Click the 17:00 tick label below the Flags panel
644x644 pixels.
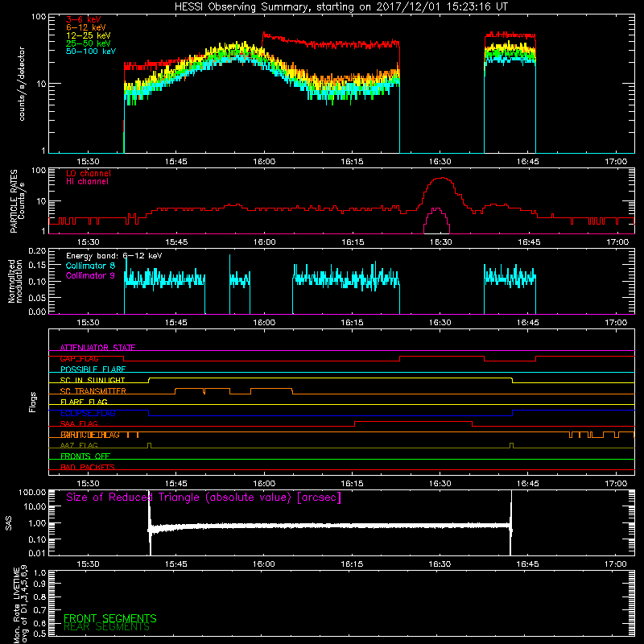coord(616,484)
